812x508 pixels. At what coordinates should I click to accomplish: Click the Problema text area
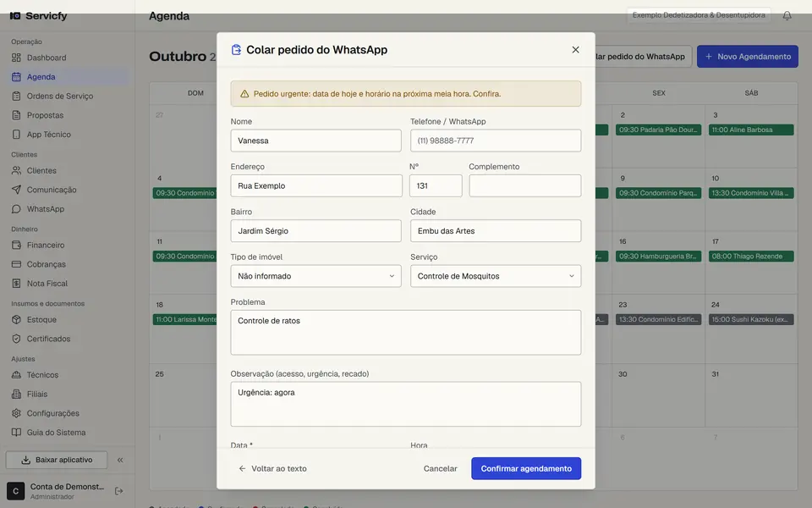tap(405, 332)
